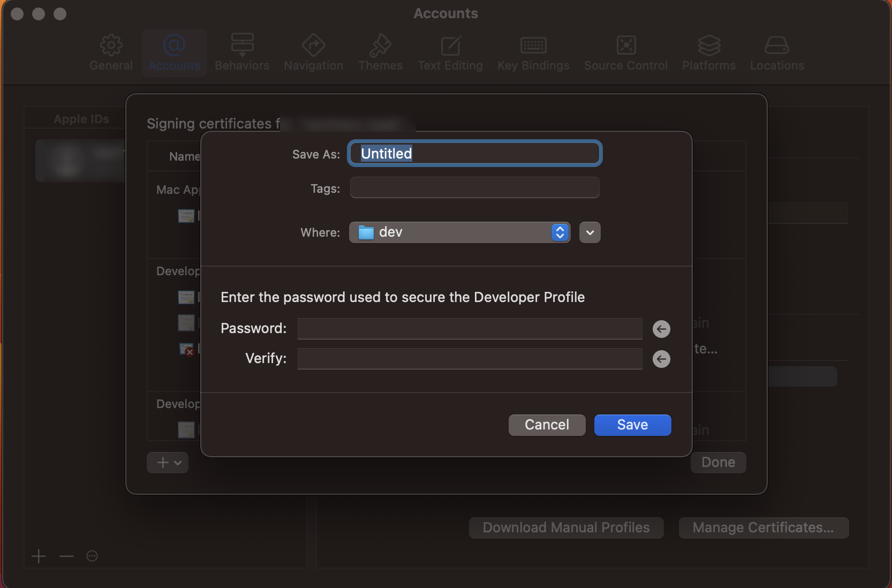The height and width of the screenshot is (588, 892).
Task: Click the arrow icon beside Verify field
Action: 662,359
